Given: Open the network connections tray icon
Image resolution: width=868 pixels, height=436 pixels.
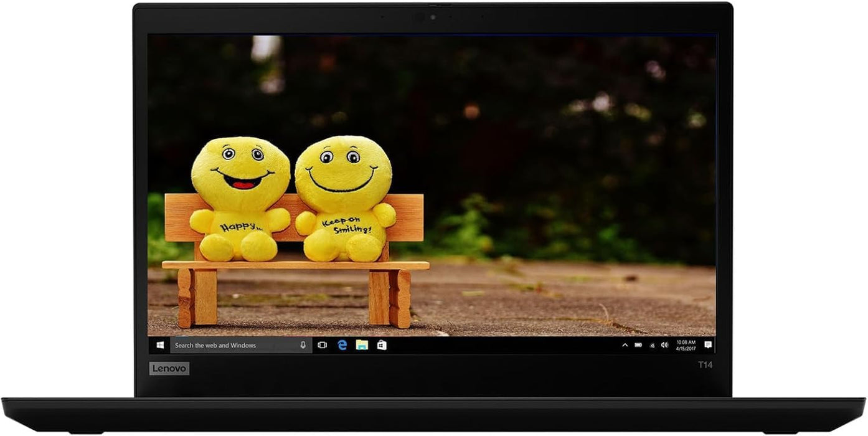Looking at the screenshot, I should pos(652,345).
